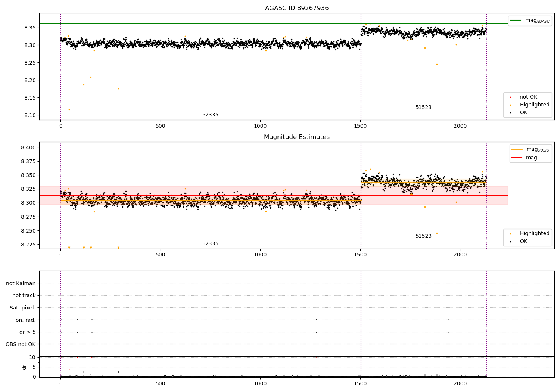
Task: Click the 52335 label in Magnitude Estimates plot
Action: [x=210, y=244]
